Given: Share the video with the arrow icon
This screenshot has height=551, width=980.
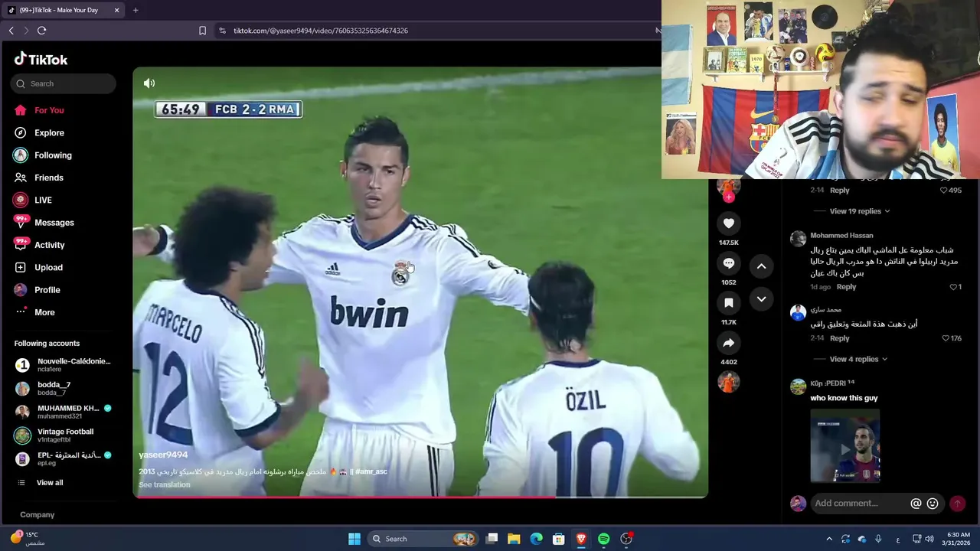Looking at the screenshot, I should pos(729,343).
